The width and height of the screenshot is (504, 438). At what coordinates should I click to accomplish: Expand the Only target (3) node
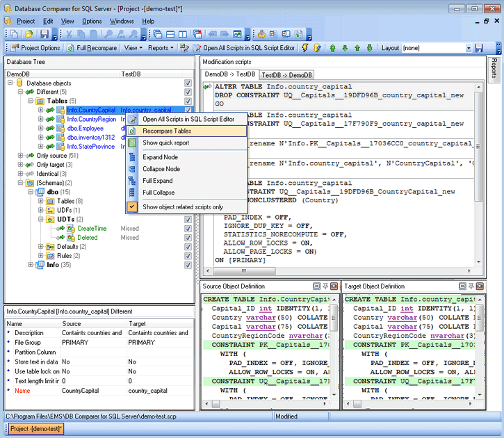point(20,165)
